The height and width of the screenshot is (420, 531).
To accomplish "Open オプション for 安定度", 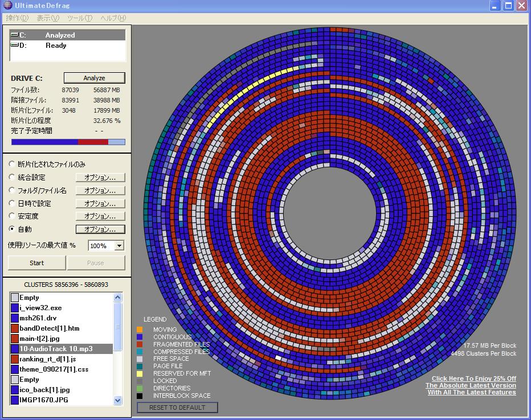I will tap(100, 216).
